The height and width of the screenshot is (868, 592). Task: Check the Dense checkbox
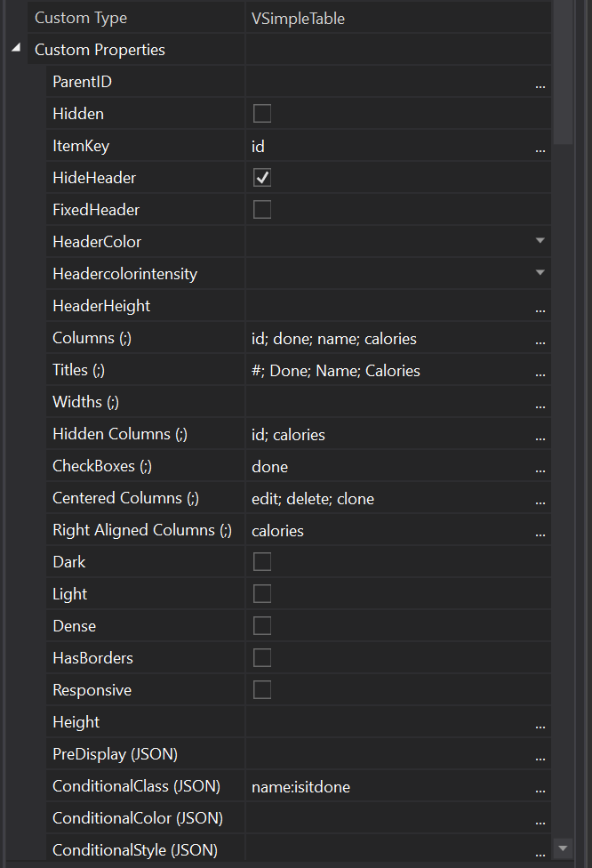(262, 626)
